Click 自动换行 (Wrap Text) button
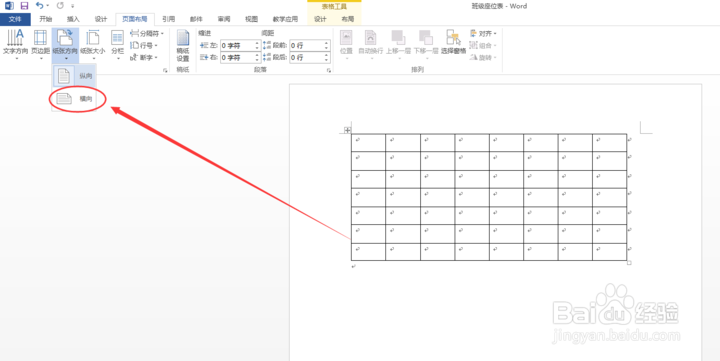720x361 pixels. click(371, 45)
